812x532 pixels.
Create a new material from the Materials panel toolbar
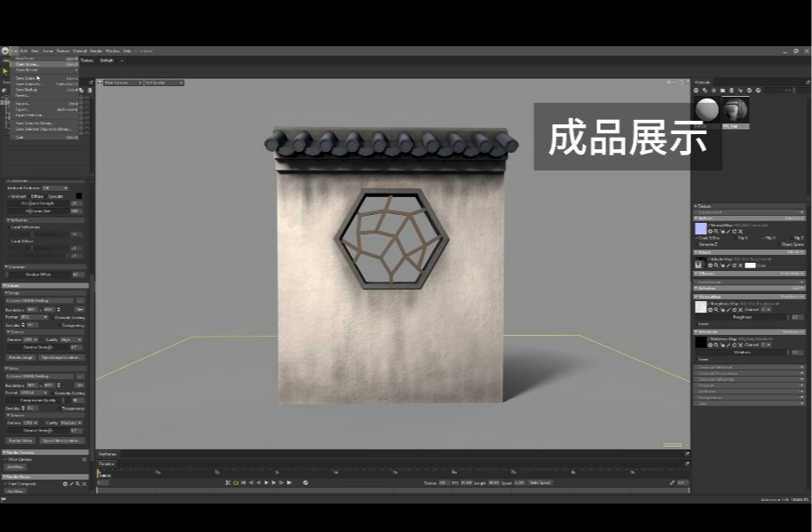pos(696,90)
